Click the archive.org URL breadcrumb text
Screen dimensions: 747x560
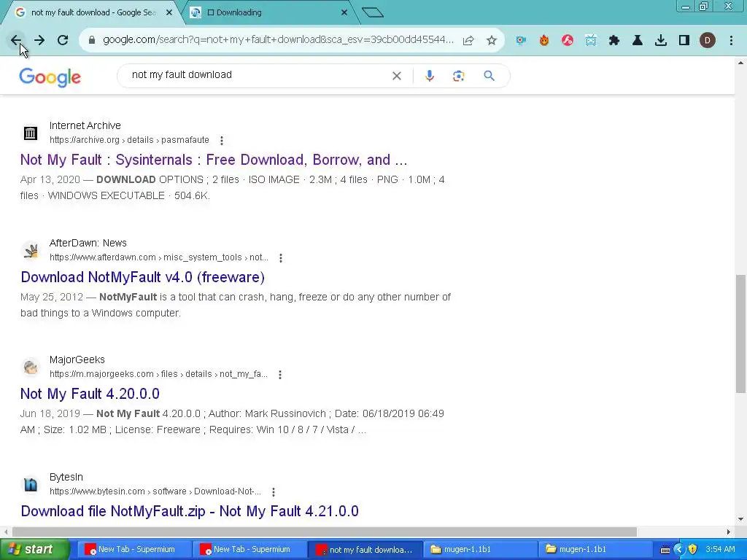coord(129,140)
